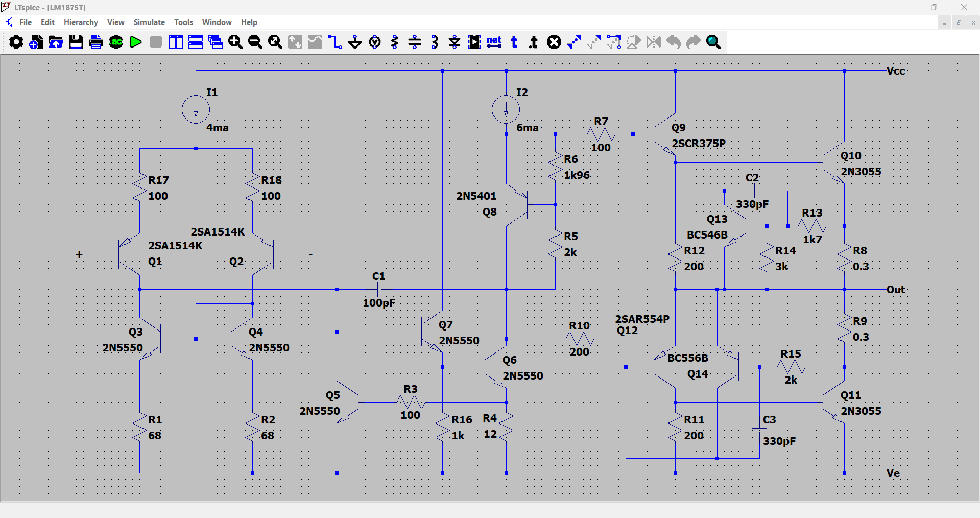Click the '1k7' value of R13

pyautogui.click(x=812, y=240)
